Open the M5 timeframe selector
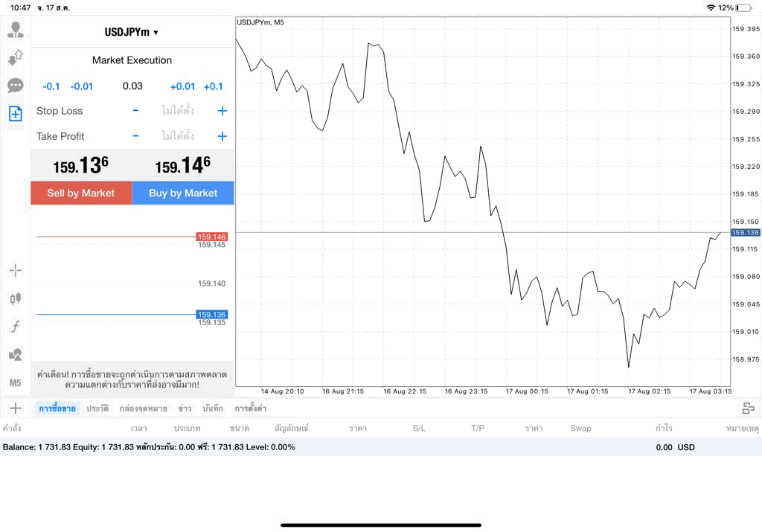The width and height of the screenshot is (762, 532). click(x=15, y=383)
